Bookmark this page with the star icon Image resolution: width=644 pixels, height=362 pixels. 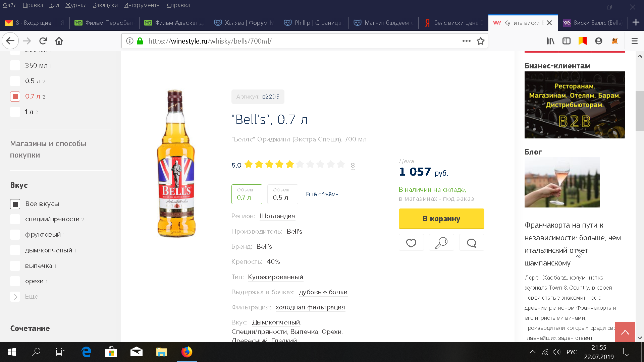point(481,41)
